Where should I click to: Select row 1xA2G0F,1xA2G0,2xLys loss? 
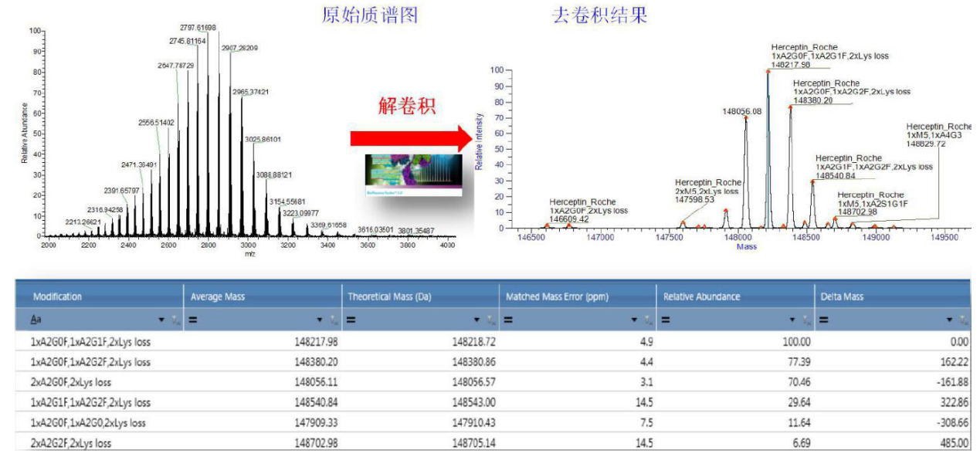point(493,422)
